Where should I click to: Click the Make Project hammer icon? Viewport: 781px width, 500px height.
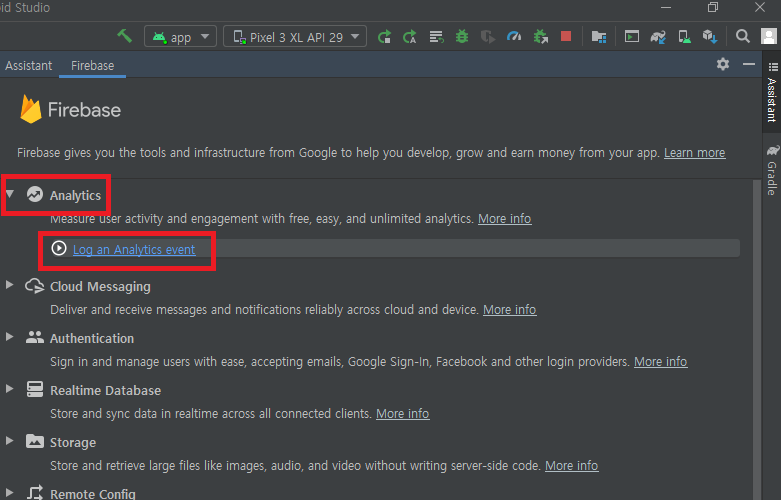pos(125,36)
